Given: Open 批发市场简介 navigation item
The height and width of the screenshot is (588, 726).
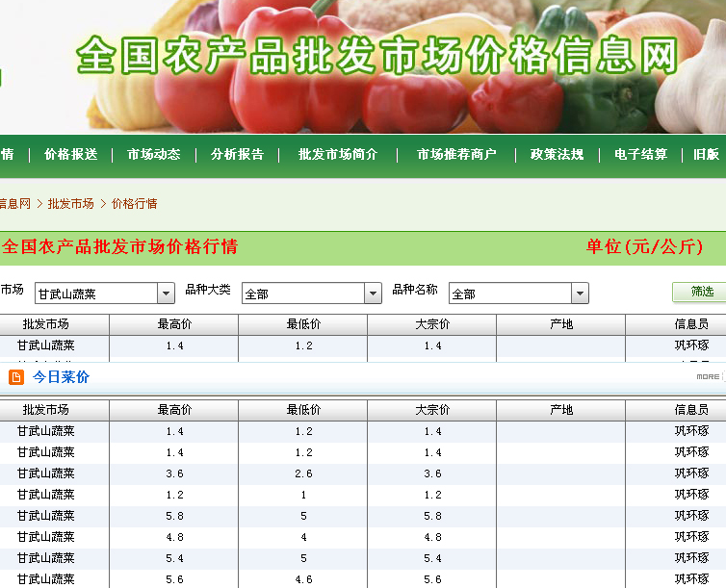Looking at the screenshot, I should (x=337, y=155).
